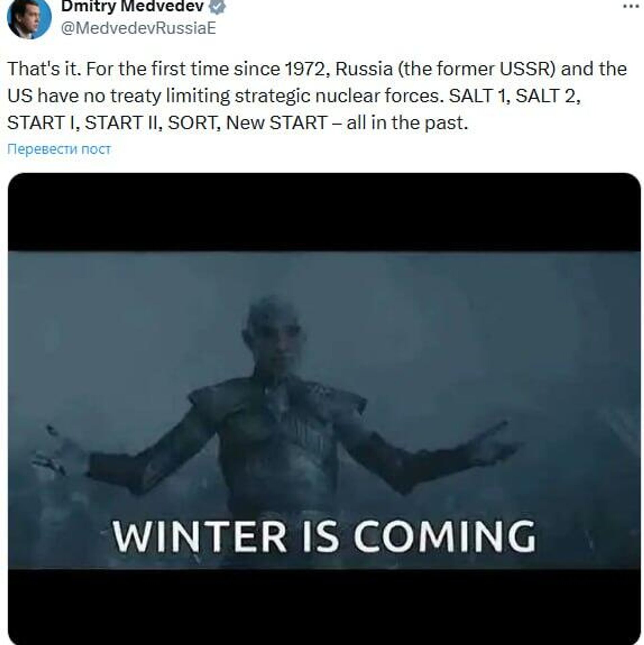The width and height of the screenshot is (644, 645).
Task: Click the black bottom bar of the media
Action: click(x=324, y=607)
